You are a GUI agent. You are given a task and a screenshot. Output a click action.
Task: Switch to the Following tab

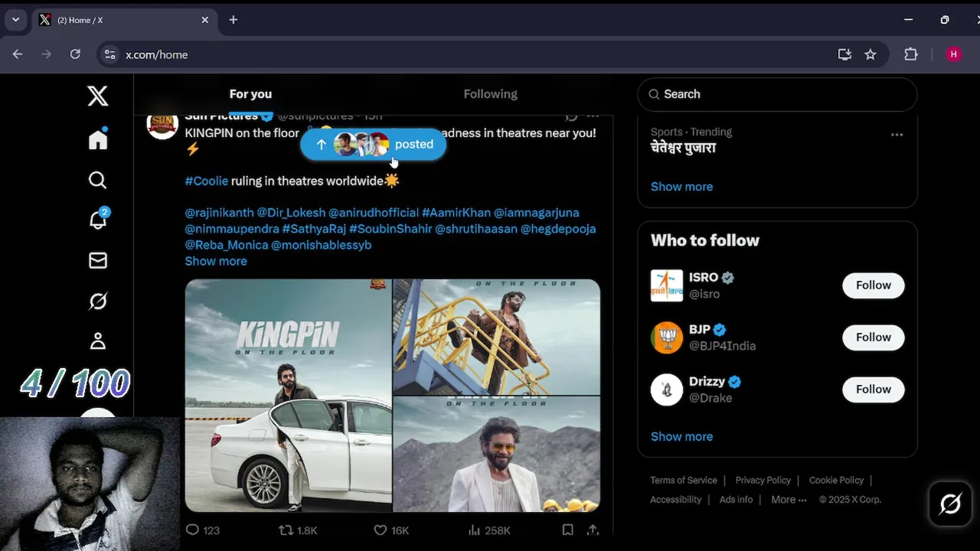[x=491, y=94]
